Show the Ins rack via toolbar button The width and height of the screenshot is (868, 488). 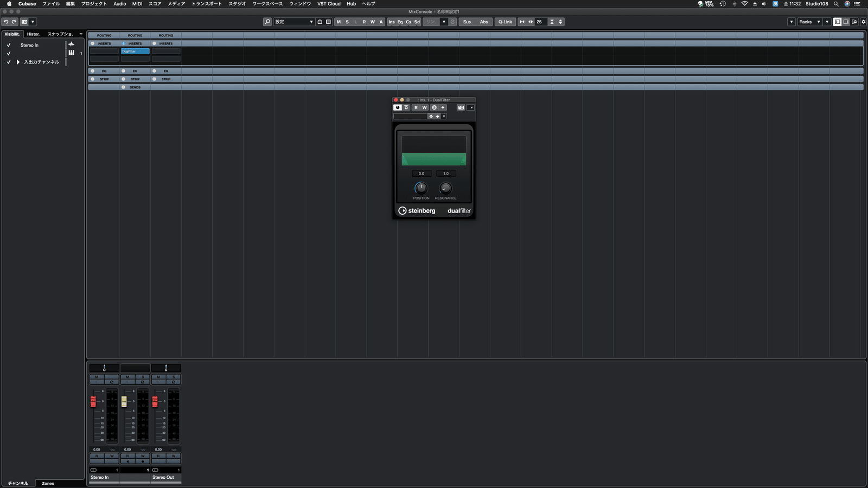point(392,22)
